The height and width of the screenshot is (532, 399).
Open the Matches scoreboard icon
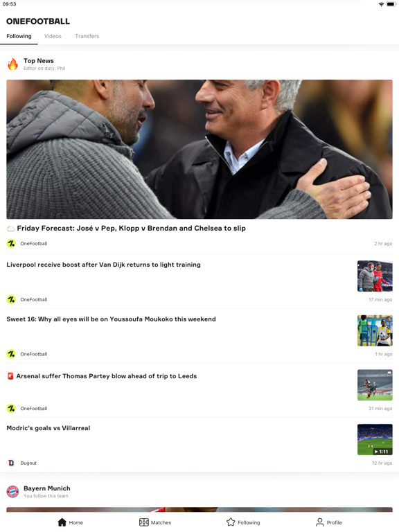[144, 522]
